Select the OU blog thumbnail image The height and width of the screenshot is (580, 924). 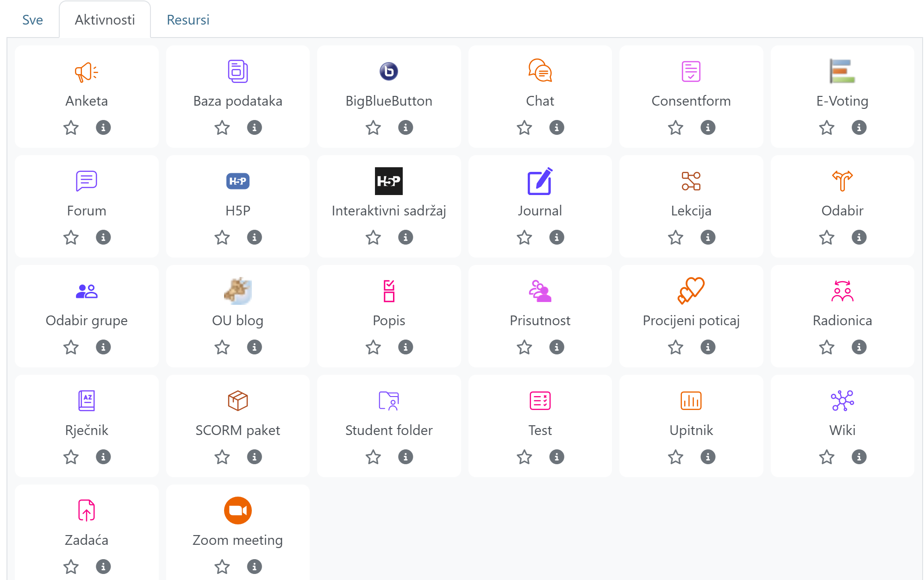click(237, 291)
